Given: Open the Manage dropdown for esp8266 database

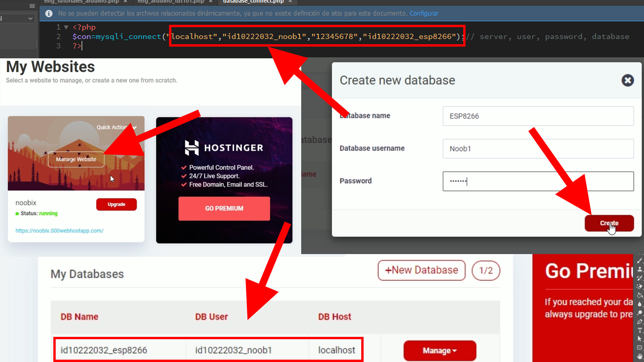Looking at the screenshot, I should pos(440,351).
